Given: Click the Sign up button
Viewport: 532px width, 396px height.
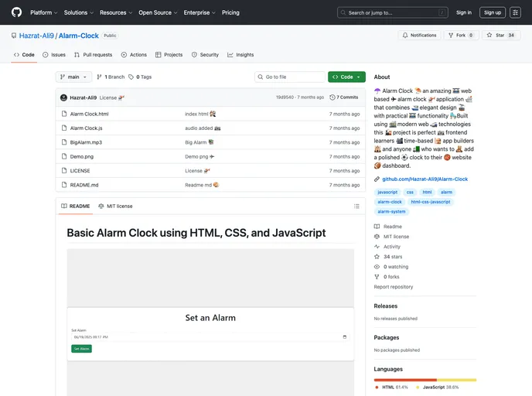Looking at the screenshot, I should coord(492,12).
